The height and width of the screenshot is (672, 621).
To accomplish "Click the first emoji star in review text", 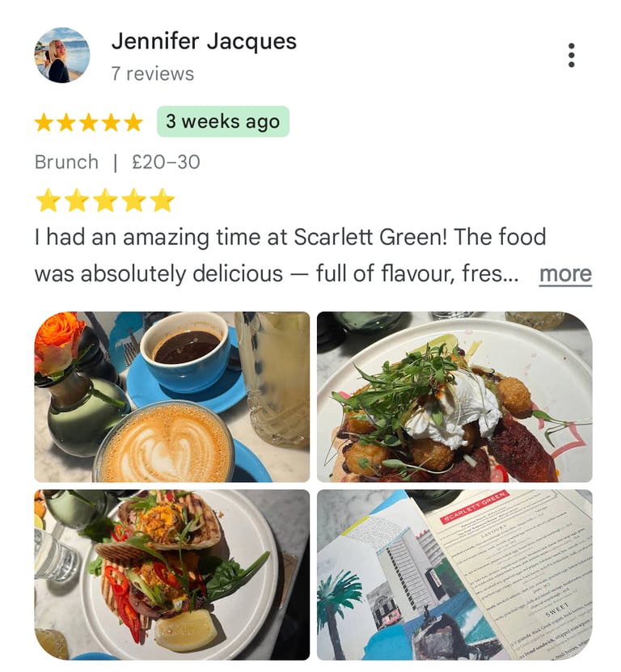I will coord(48,200).
